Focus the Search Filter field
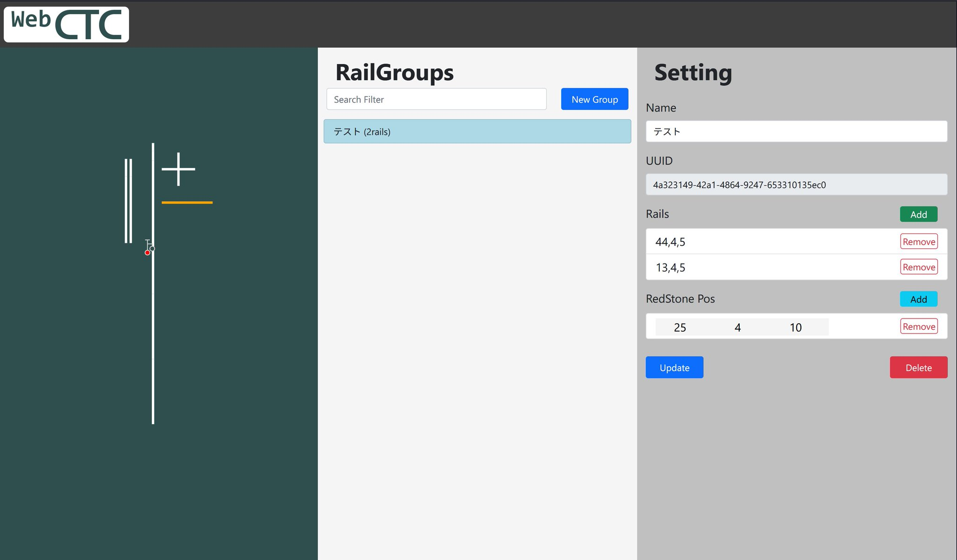Screen dimensions: 957x560 [x=436, y=99]
